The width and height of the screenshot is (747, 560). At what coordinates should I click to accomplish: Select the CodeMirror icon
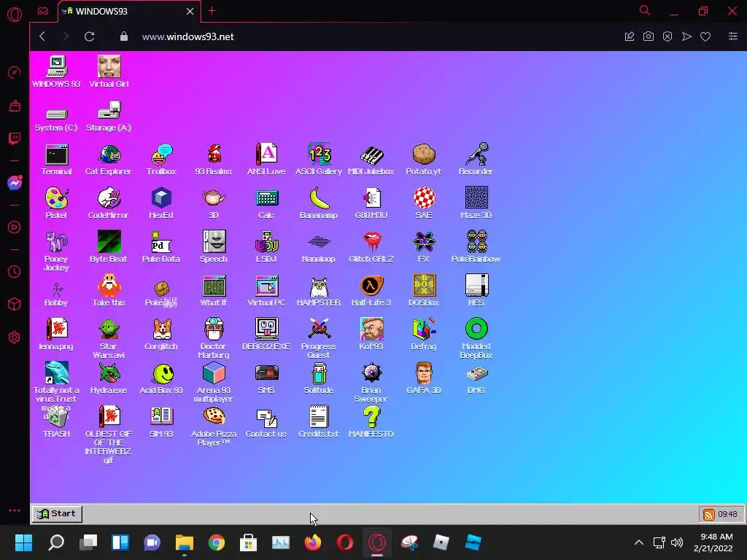[x=109, y=204]
